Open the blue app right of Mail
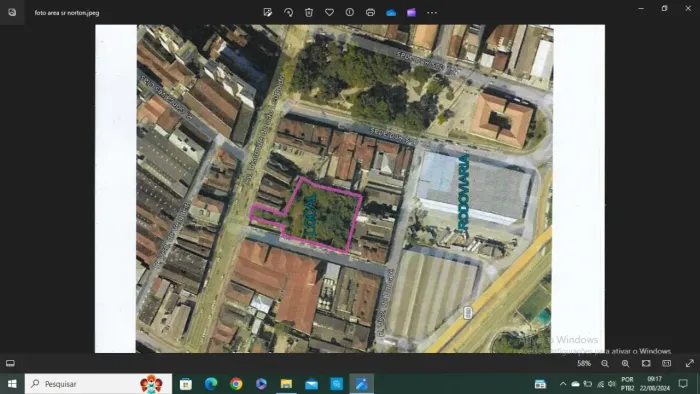 [x=337, y=384]
